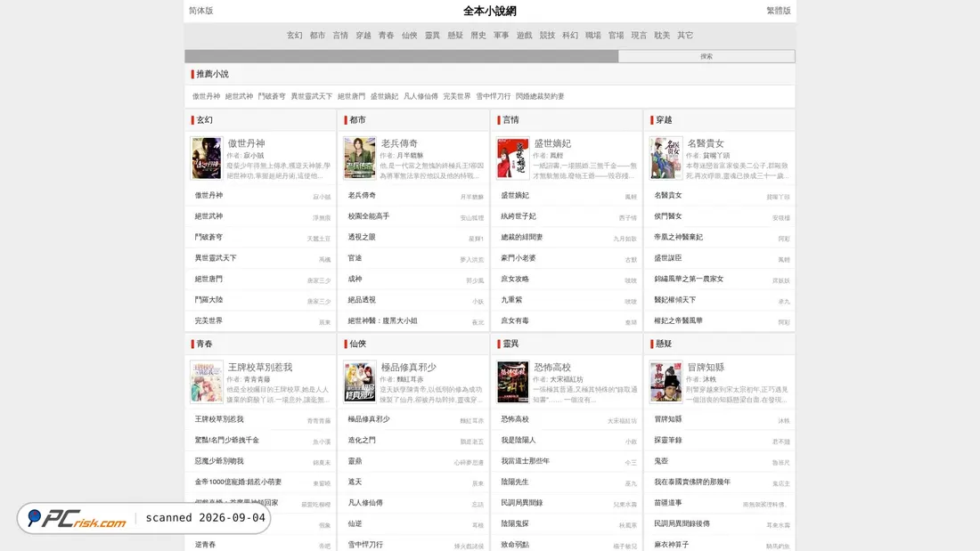This screenshot has width=980, height=551.
Task: Open the 遊戲 category in navigation bar
Action: (525, 36)
